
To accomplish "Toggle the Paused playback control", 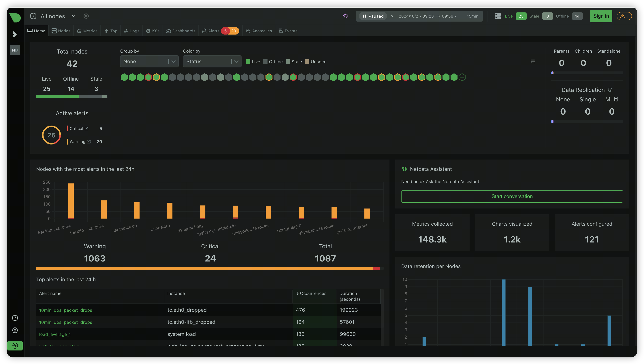I will [x=373, y=16].
